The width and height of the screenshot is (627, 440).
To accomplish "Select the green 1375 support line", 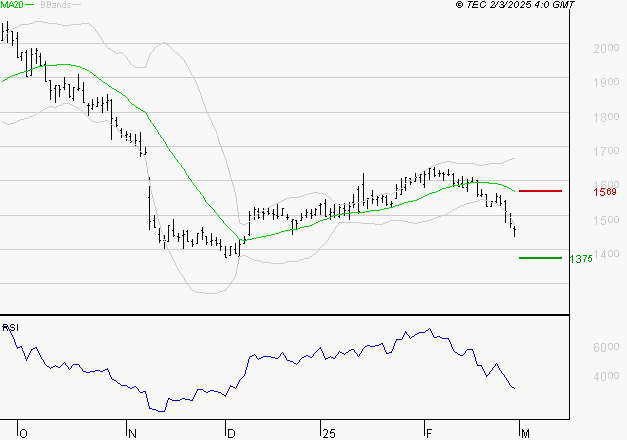I will (540, 258).
